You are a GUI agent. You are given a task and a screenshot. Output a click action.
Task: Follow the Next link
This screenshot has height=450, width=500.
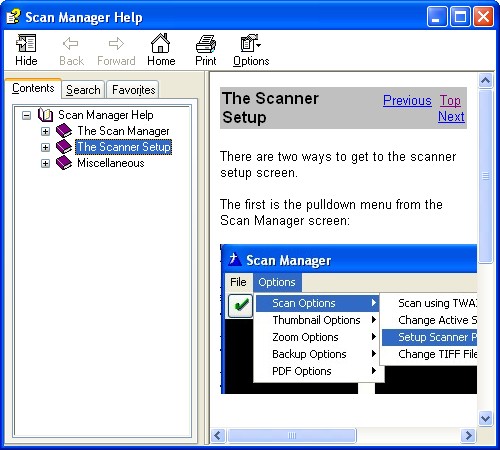click(x=451, y=116)
